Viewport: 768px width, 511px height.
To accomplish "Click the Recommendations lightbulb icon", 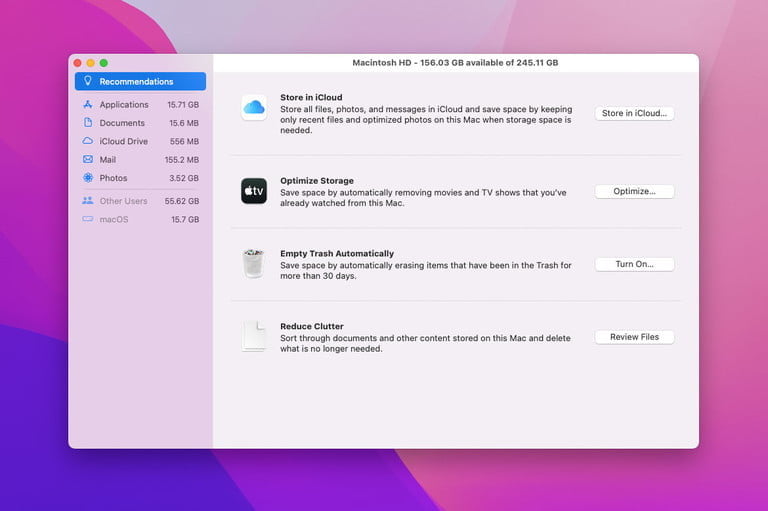I will [88, 81].
